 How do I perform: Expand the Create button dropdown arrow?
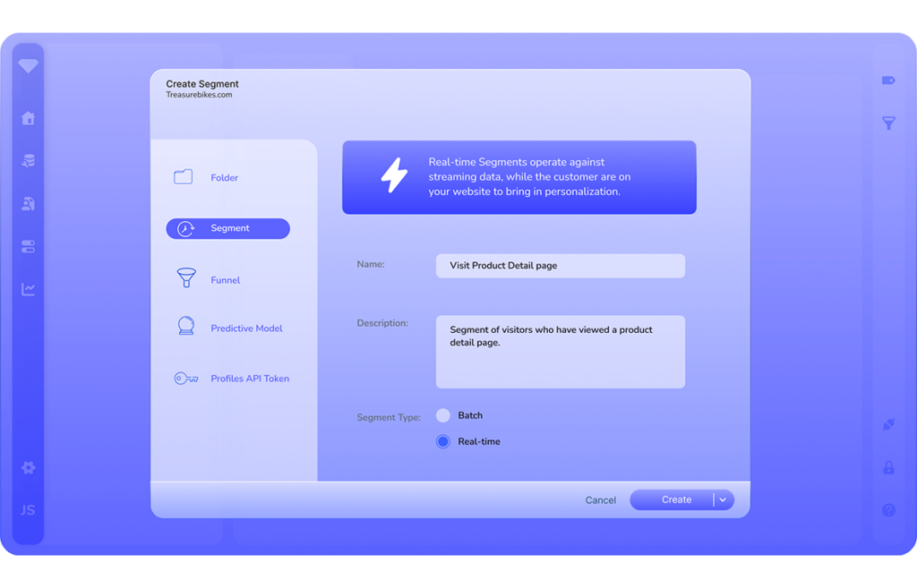724,500
